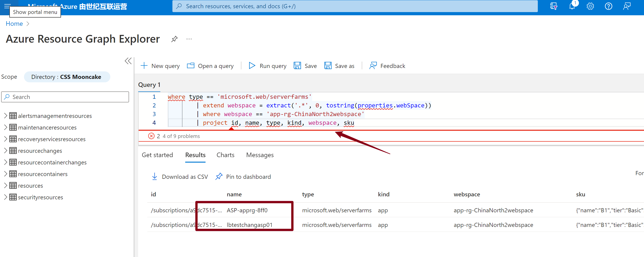Collapse the left panel with double chevron
644x257 pixels.
pos(128,61)
